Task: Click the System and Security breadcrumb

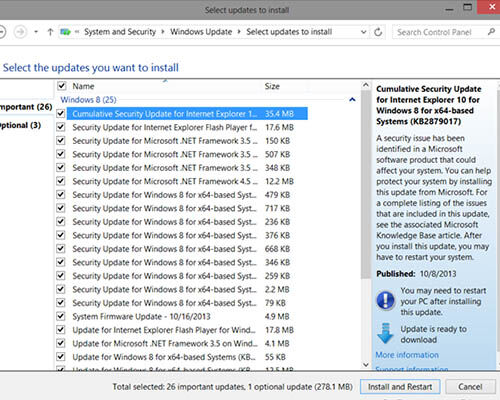Action: coord(120,32)
